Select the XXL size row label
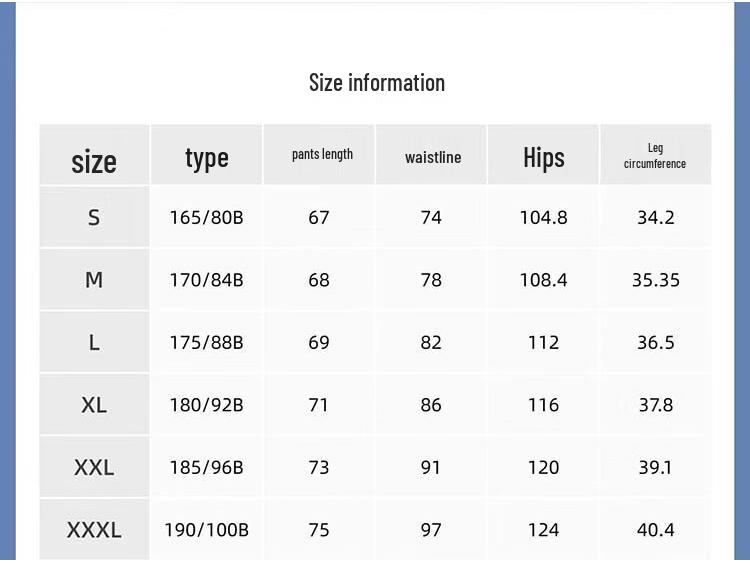The height and width of the screenshot is (563, 750). tap(94, 467)
